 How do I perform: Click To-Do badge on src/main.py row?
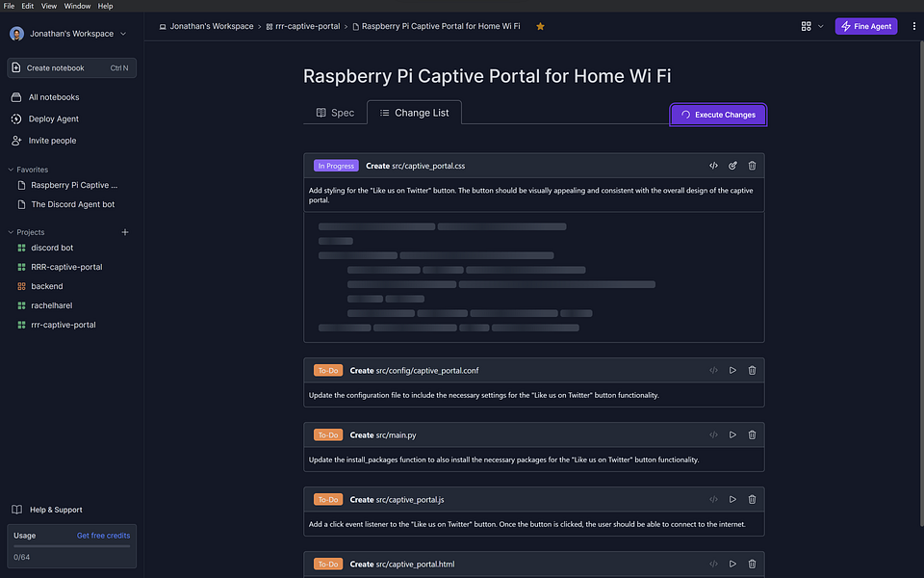tap(328, 434)
